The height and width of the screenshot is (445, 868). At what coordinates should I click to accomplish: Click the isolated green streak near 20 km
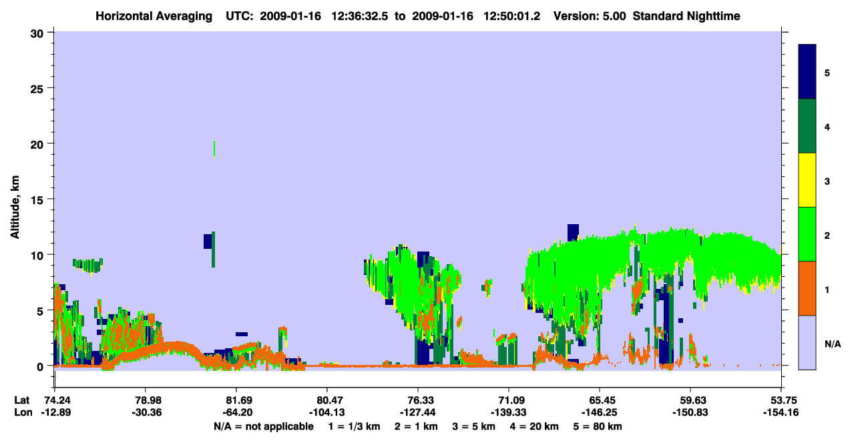214,148
